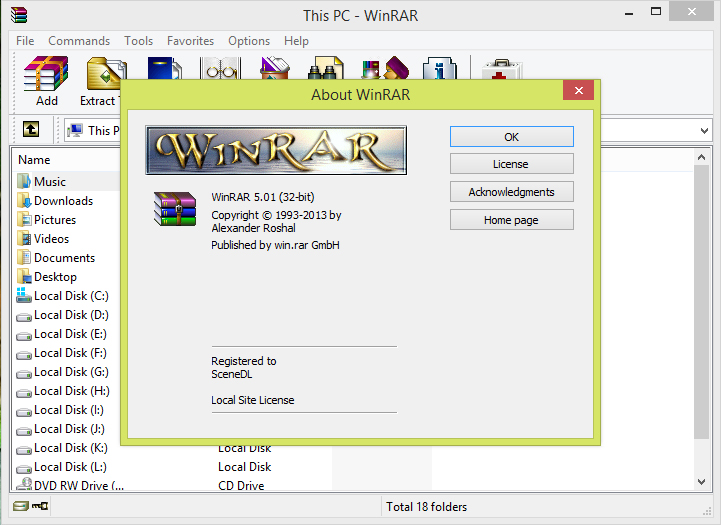Click the file list scroll down arrow
Screen dimensions: 721x525
pos(701,482)
